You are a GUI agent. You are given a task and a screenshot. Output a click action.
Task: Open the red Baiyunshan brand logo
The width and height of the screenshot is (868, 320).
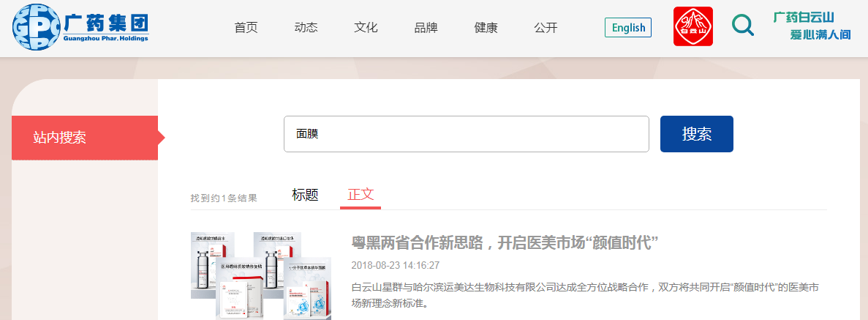[x=692, y=27]
